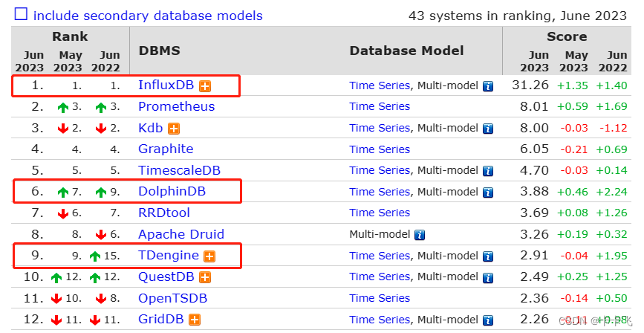644x333 pixels.
Task: Open the GridDB link
Action: (x=161, y=320)
